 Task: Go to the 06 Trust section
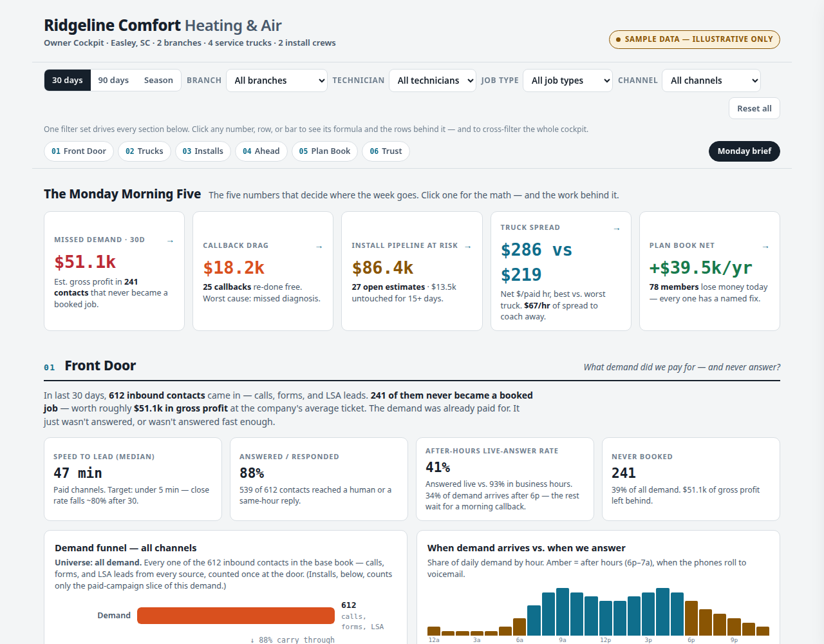pyautogui.click(x=386, y=151)
